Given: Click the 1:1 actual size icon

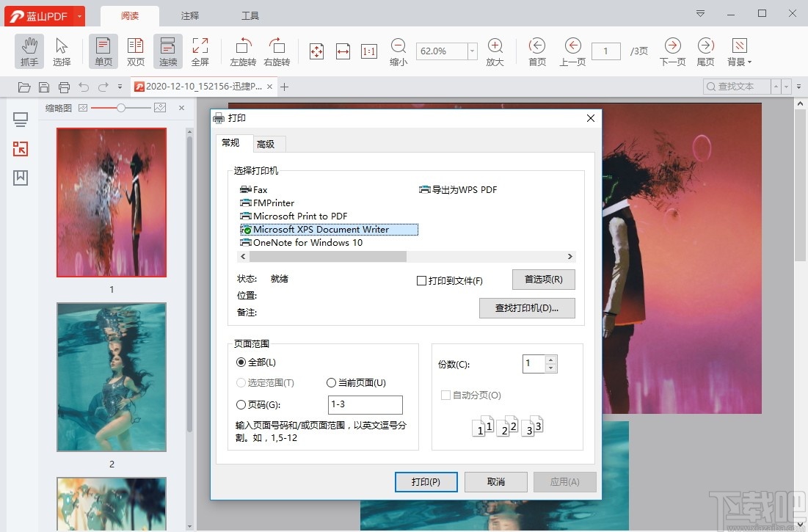Looking at the screenshot, I should point(368,51).
